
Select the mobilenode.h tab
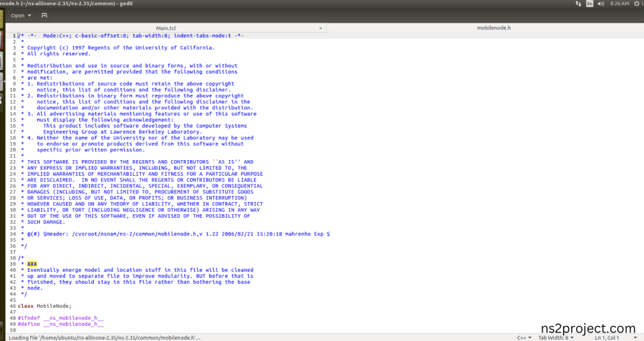point(494,28)
